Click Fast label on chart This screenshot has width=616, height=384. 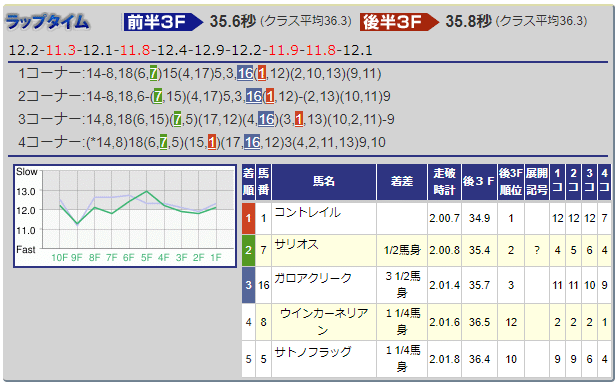[26, 250]
